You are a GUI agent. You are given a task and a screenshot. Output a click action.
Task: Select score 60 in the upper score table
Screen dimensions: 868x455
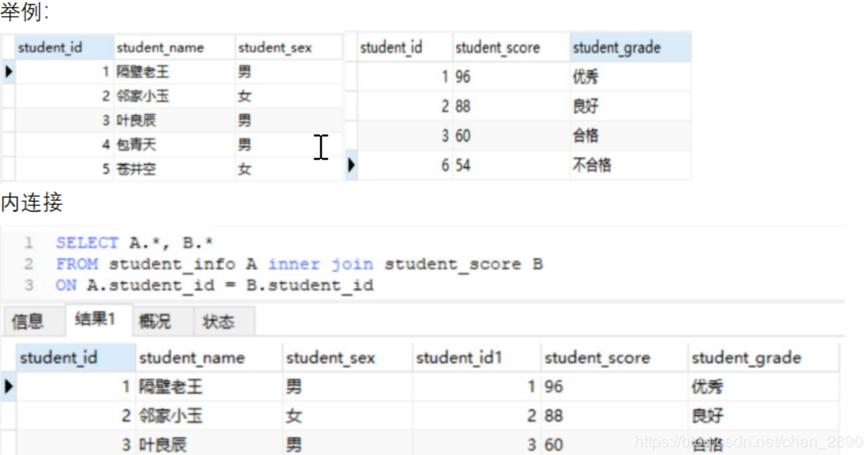pos(511,136)
